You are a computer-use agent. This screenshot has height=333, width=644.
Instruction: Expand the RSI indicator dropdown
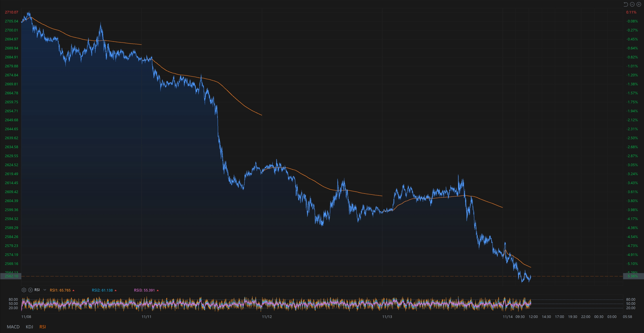pos(45,290)
